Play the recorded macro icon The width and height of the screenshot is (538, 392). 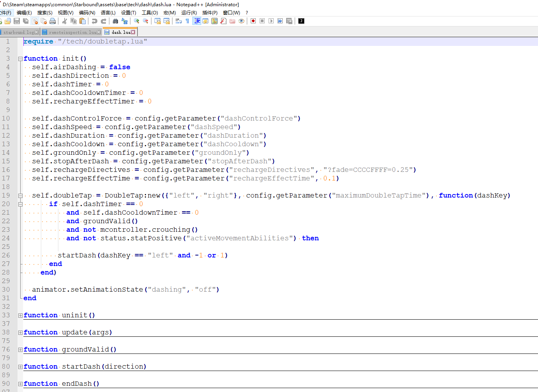click(271, 21)
